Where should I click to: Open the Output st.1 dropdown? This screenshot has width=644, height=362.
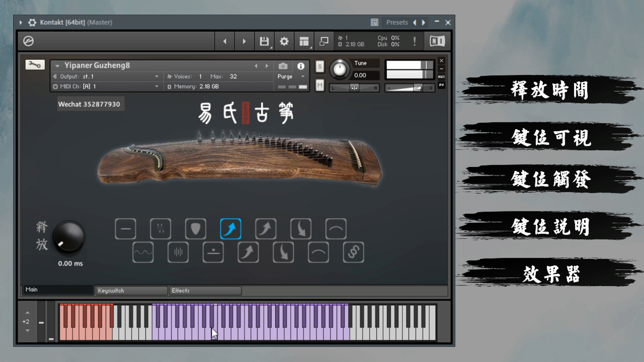pos(157,76)
